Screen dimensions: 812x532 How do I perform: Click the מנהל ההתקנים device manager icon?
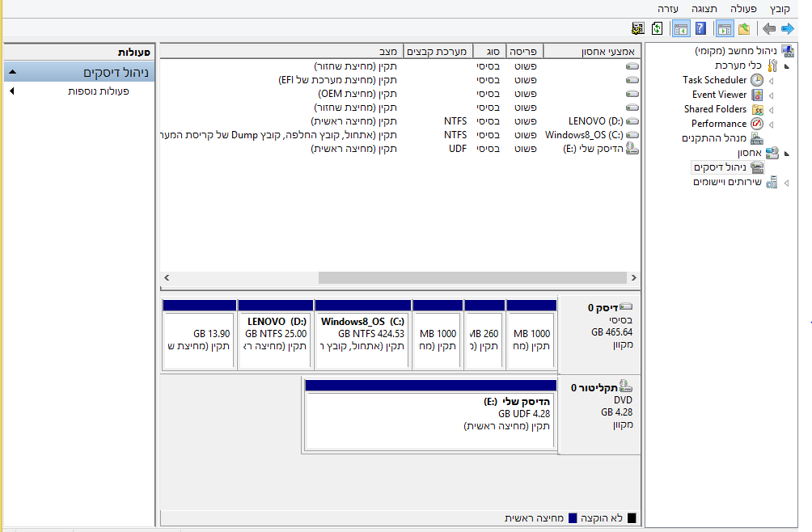pos(757,138)
